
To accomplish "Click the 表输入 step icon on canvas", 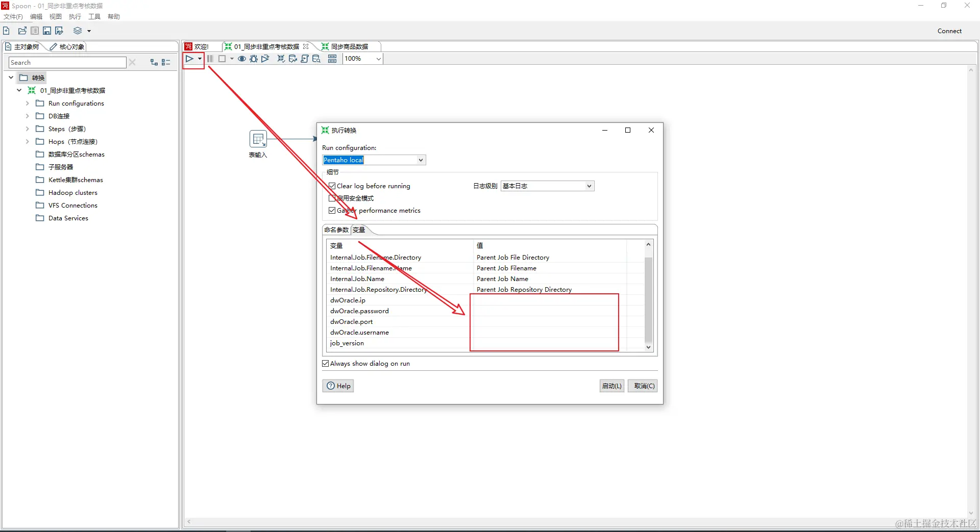I will point(258,139).
